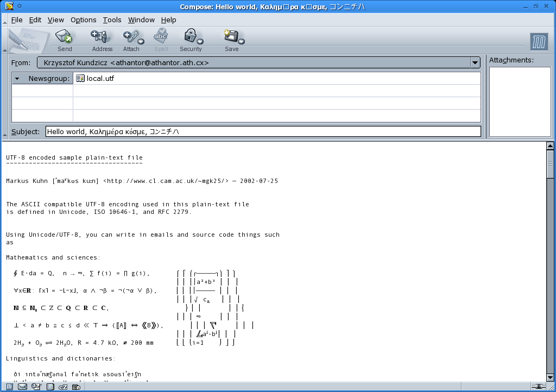
Task: Open the View menu
Action: (56, 20)
